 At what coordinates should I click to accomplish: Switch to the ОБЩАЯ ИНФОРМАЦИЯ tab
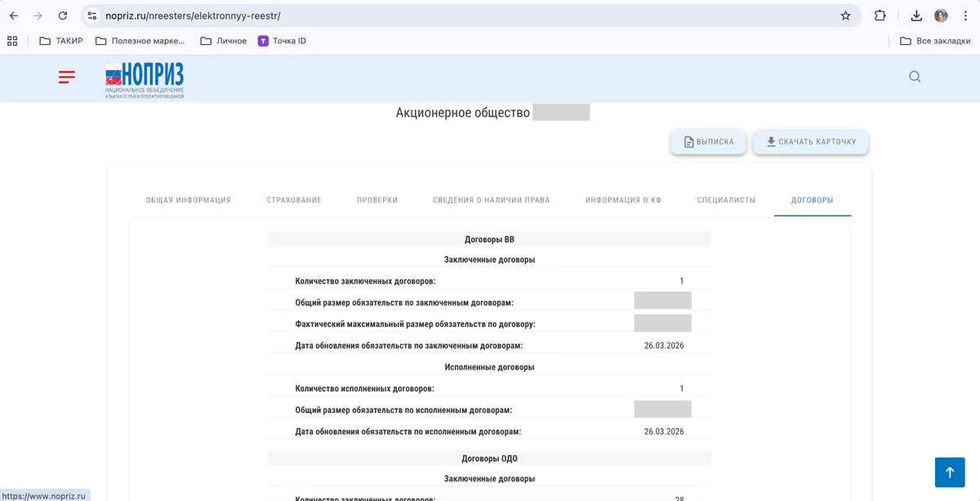189,200
